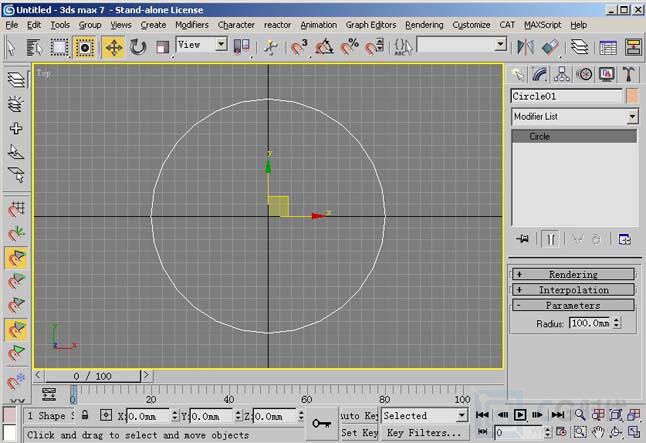Activate Select and Scale tool
The image size is (646, 443).
click(162, 47)
